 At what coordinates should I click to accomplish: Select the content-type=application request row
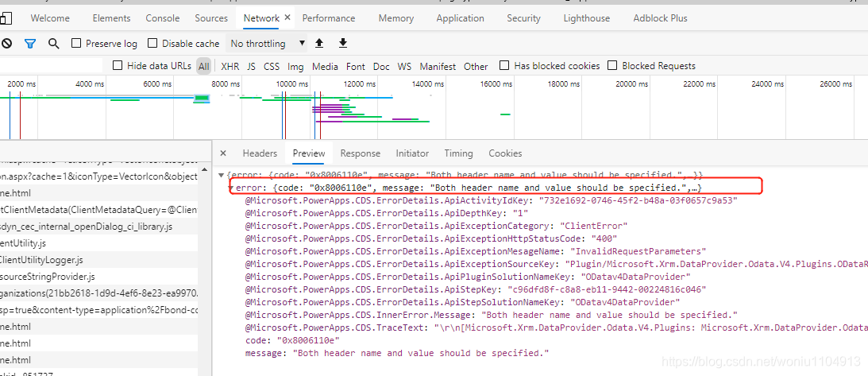coord(98,309)
